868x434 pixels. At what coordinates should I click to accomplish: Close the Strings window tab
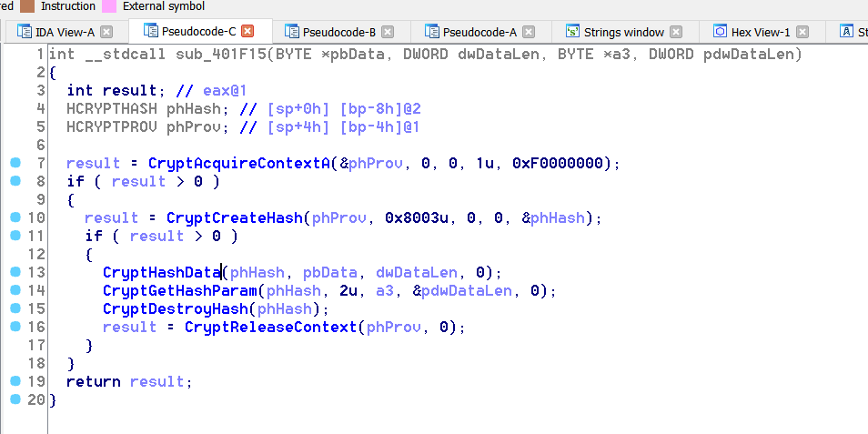pyautogui.click(x=676, y=32)
